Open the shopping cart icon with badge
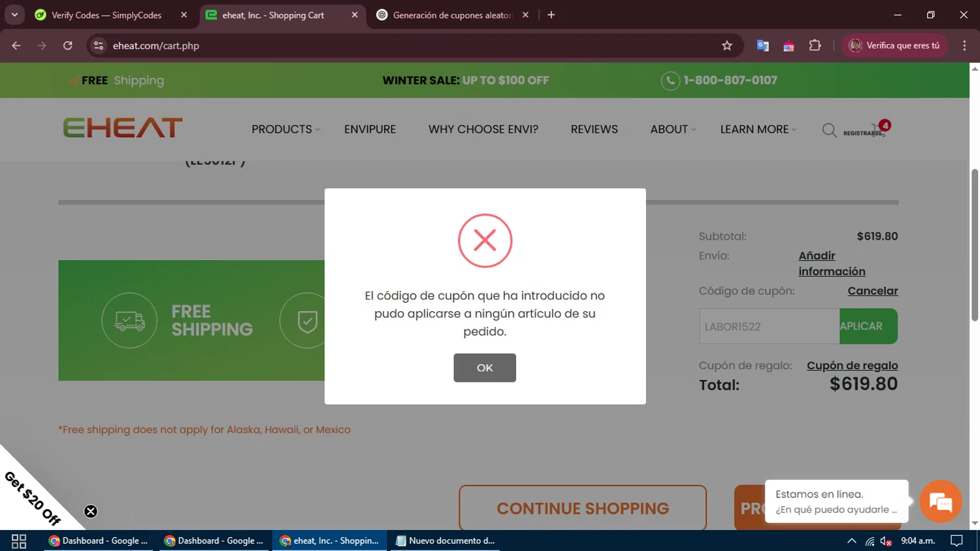 [x=879, y=128]
